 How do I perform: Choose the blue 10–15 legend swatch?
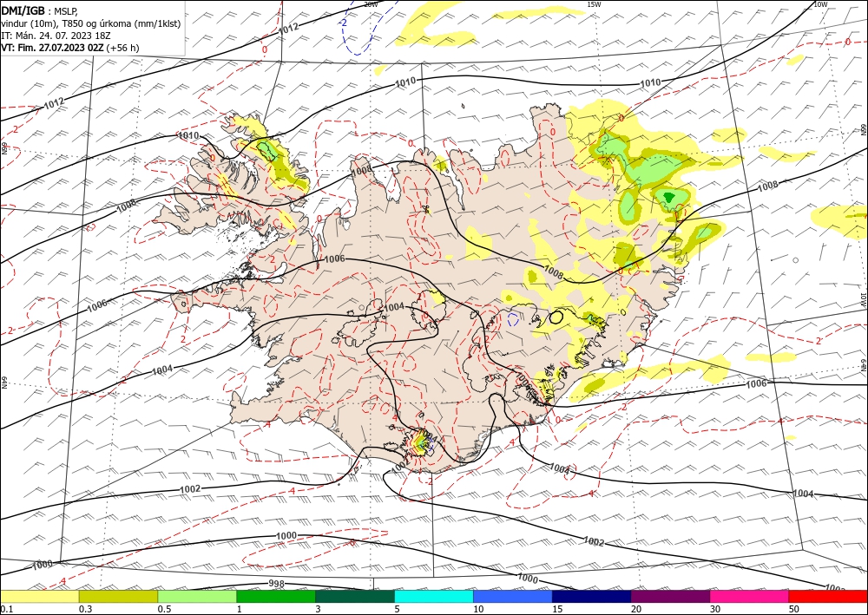click(x=513, y=596)
